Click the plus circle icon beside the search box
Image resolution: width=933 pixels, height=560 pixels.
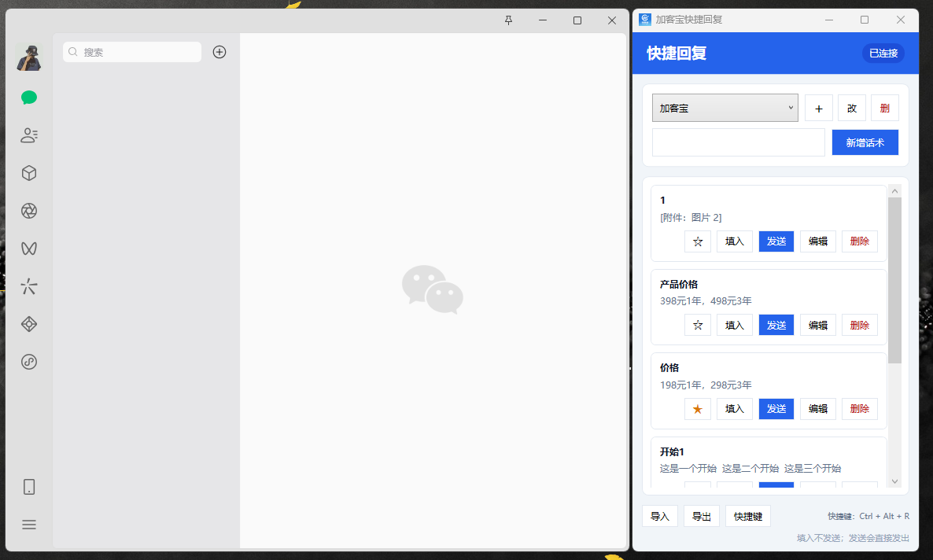pyautogui.click(x=219, y=52)
